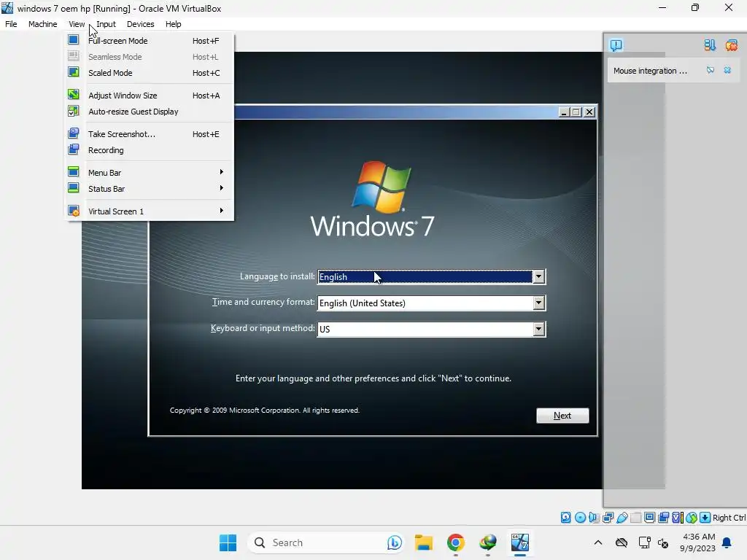
Task: Click the Mouse integration notification text
Action: (650, 71)
